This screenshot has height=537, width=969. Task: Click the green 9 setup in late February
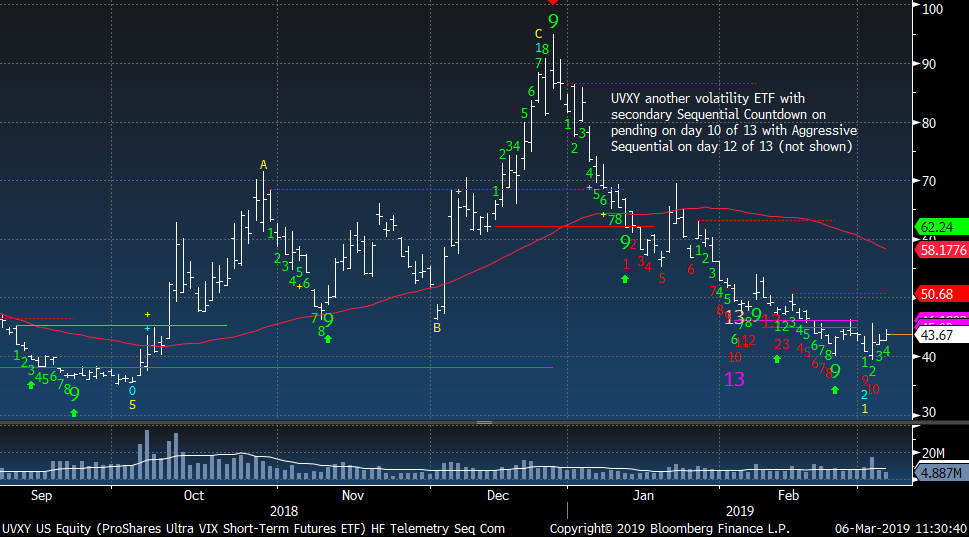click(835, 371)
